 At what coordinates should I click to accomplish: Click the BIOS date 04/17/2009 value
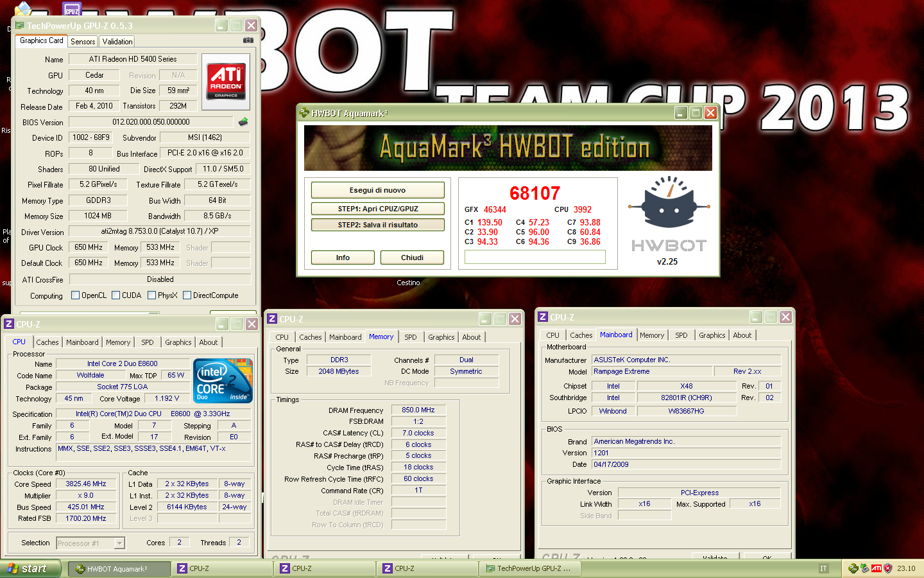pyautogui.click(x=686, y=464)
